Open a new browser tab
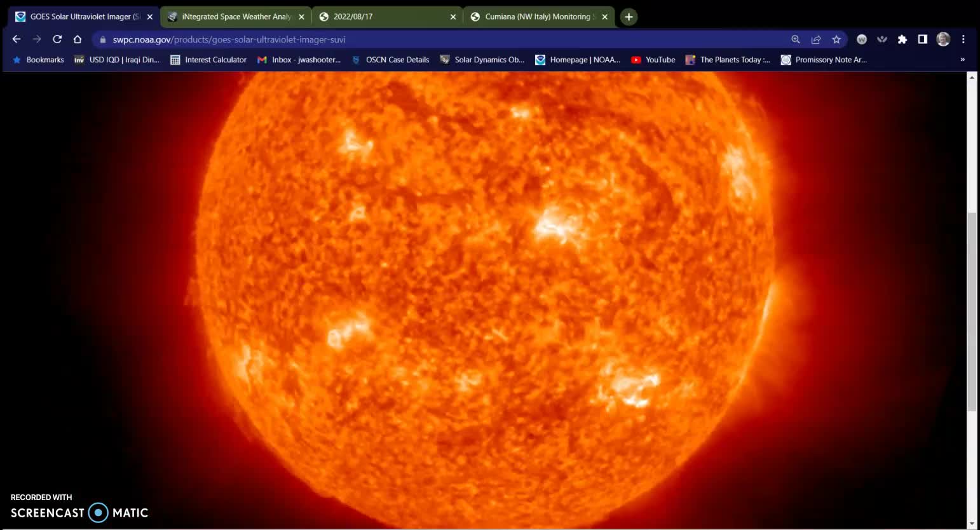980x530 pixels. coord(629,17)
